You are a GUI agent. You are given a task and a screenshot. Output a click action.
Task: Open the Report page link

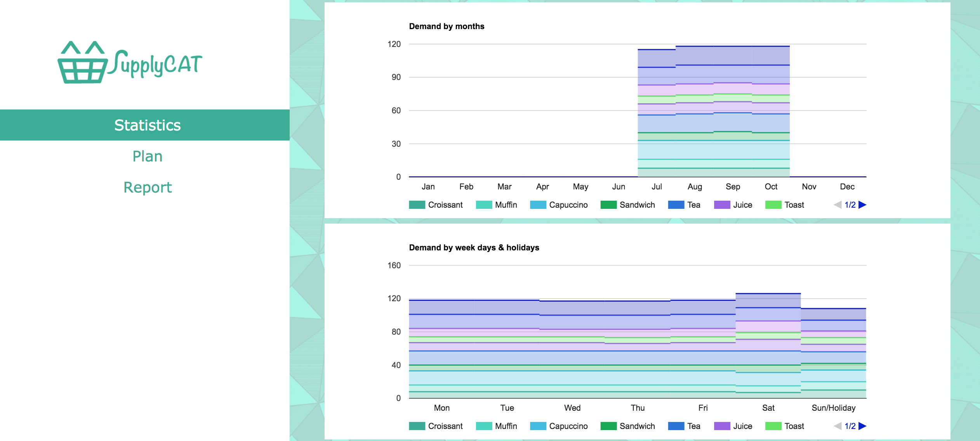coord(147,187)
